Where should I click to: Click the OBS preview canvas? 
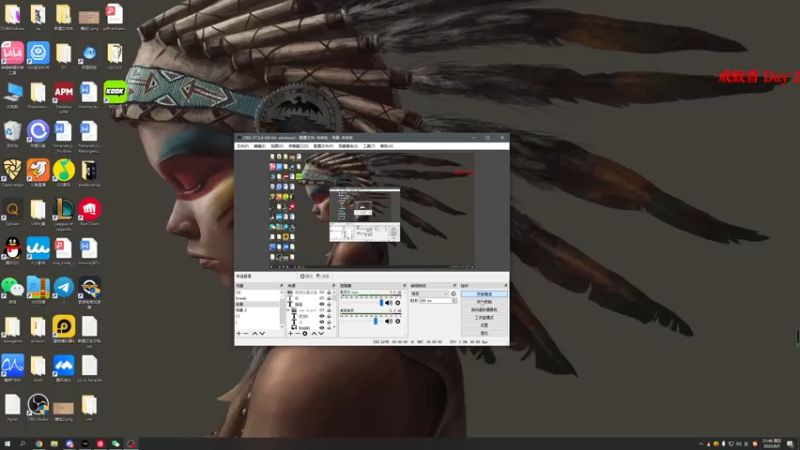tap(371, 210)
